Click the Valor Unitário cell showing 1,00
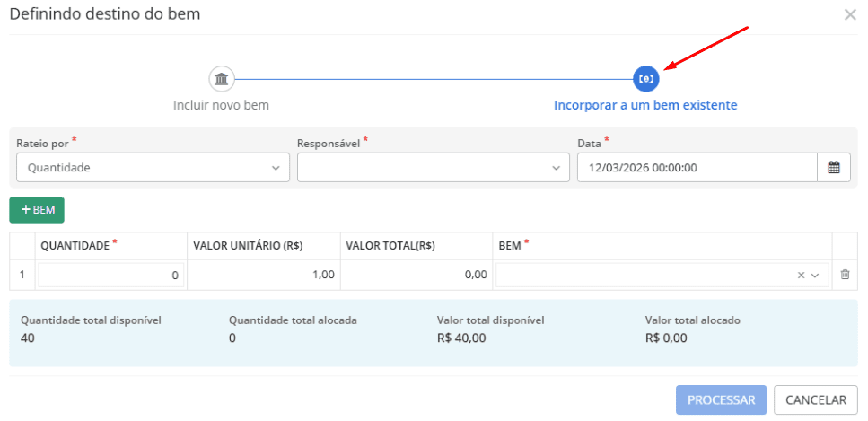This screenshot has height=421, width=868. pyautogui.click(x=264, y=275)
